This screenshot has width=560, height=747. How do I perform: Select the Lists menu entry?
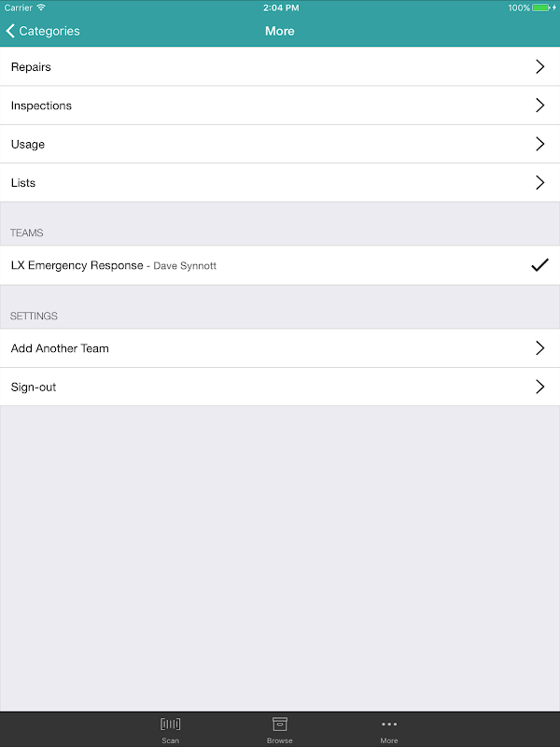click(23, 182)
